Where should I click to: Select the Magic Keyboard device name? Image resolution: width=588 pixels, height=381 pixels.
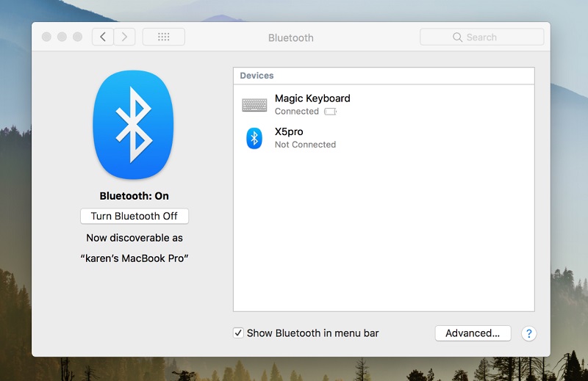point(312,98)
